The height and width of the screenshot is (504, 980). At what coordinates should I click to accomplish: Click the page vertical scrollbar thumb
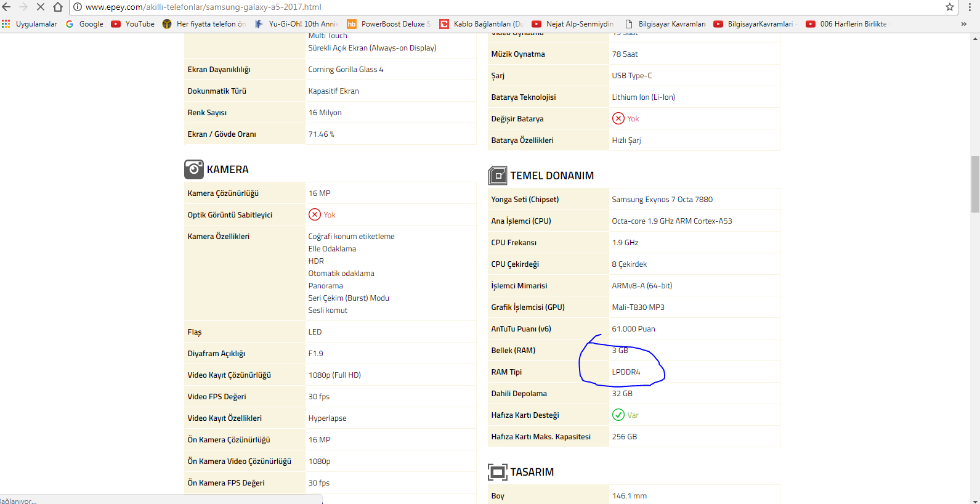point(975,184)
